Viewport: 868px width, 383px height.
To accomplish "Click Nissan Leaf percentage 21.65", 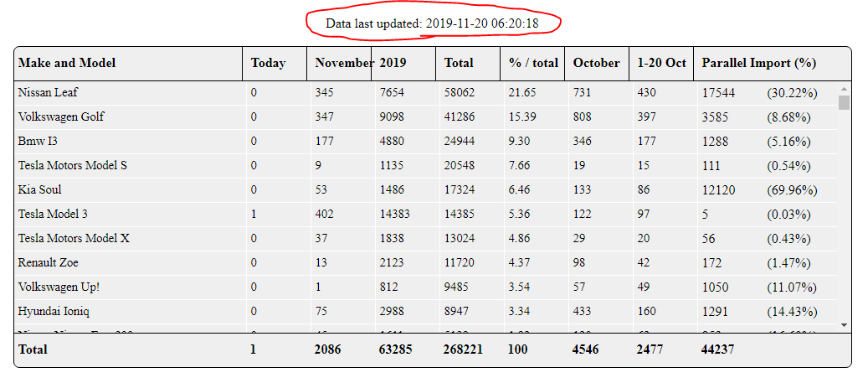I will point(522,92).
